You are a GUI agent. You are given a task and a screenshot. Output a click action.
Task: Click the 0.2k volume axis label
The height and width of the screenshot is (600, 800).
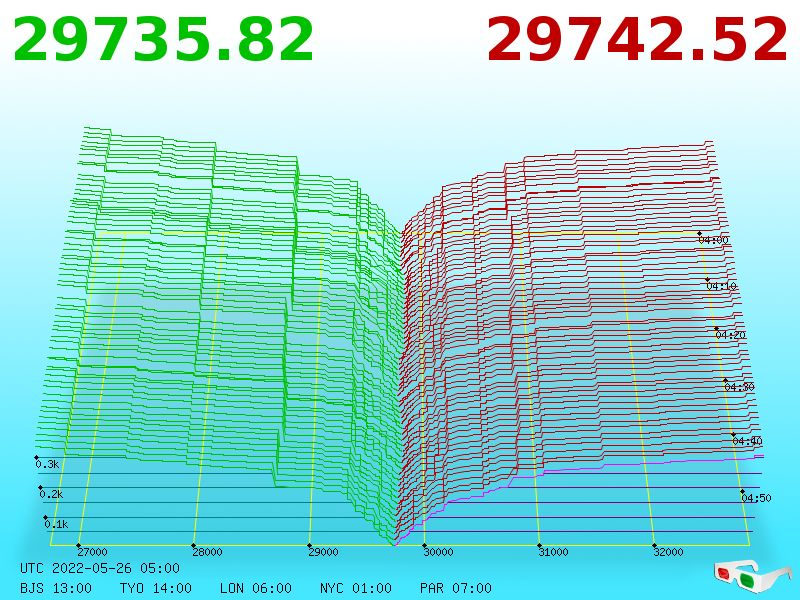click(52, 494)
